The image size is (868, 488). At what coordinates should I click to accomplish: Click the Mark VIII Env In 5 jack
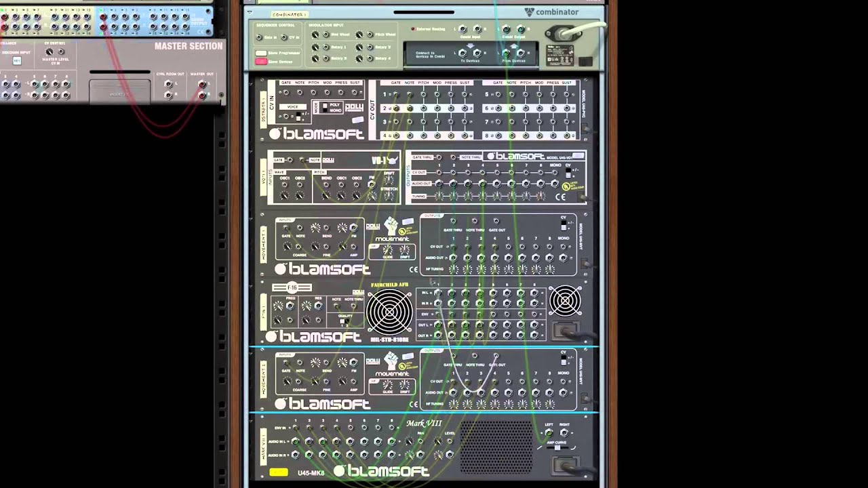(351, 428)
